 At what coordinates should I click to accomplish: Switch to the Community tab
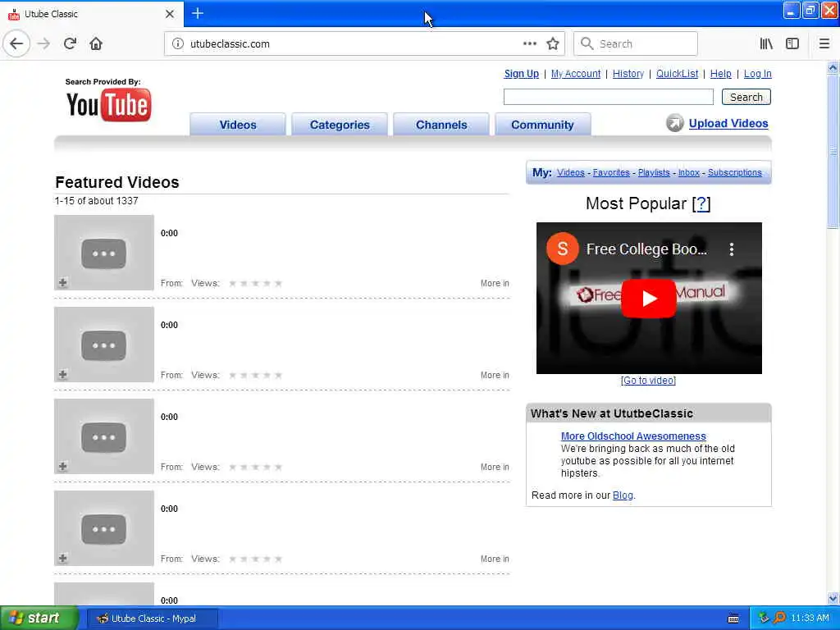(x=543, y=125)
